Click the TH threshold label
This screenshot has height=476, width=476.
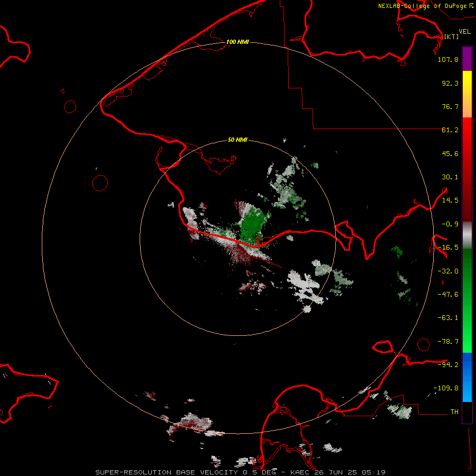pos(454,412)
